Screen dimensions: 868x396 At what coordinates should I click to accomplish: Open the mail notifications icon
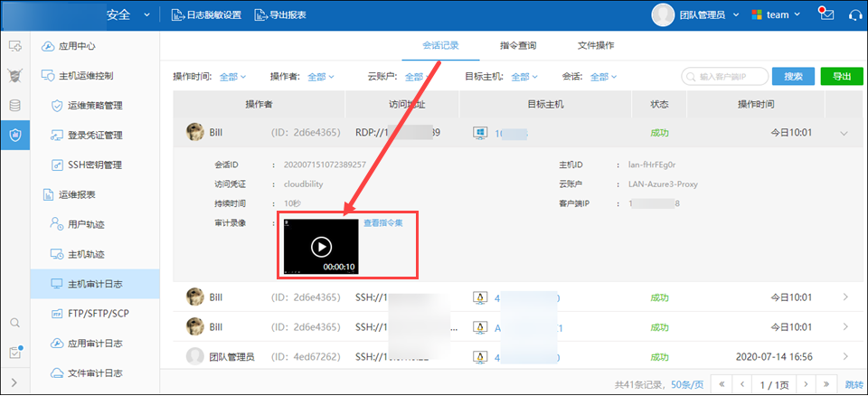[x=826, y=14]
